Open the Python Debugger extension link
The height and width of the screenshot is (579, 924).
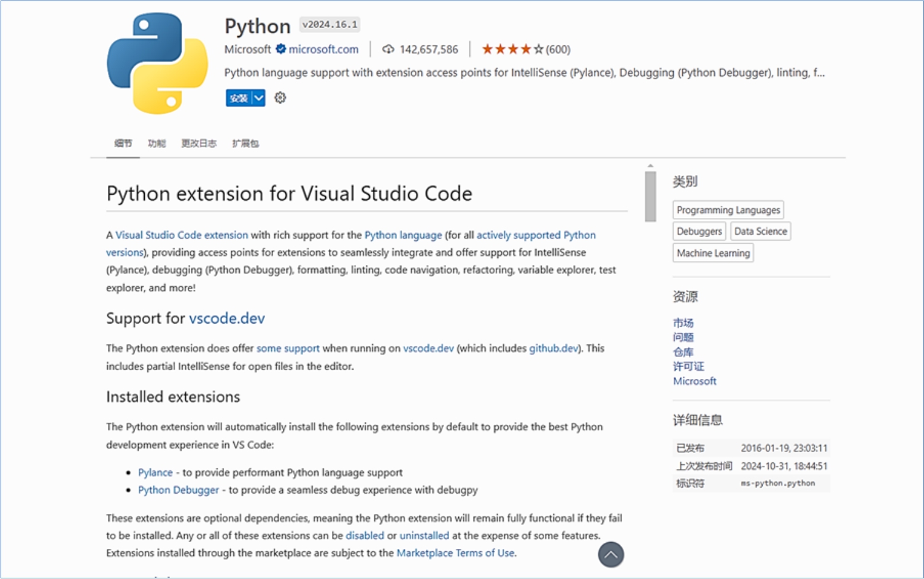(x=179, y=490)
